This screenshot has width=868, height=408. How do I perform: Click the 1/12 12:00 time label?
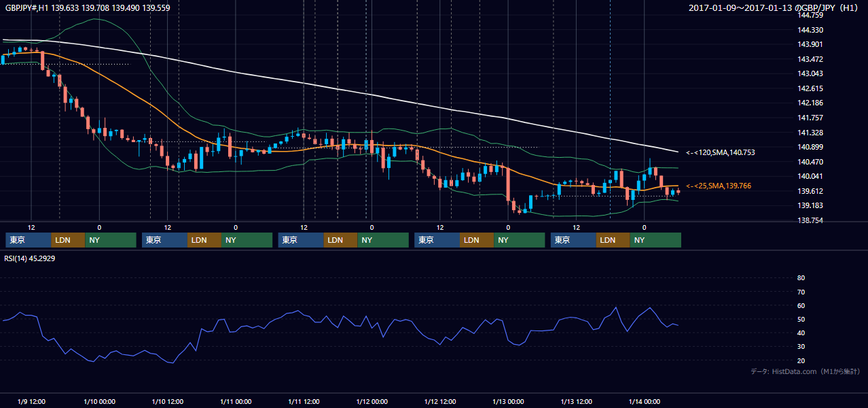(440, 401)
